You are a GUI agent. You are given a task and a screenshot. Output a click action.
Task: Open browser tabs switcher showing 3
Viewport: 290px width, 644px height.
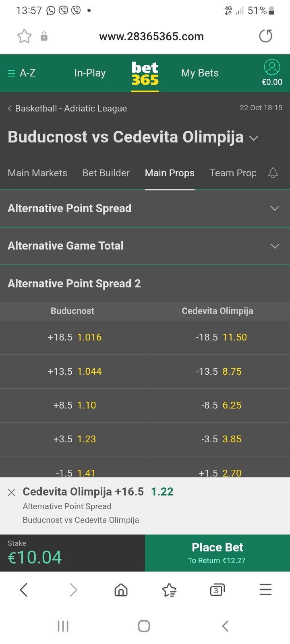tap(217, 590)
